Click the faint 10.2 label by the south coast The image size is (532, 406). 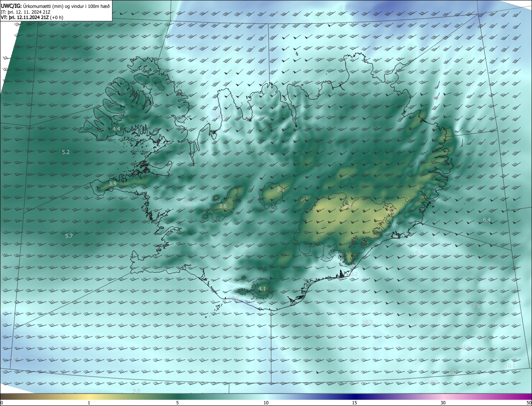353,274
